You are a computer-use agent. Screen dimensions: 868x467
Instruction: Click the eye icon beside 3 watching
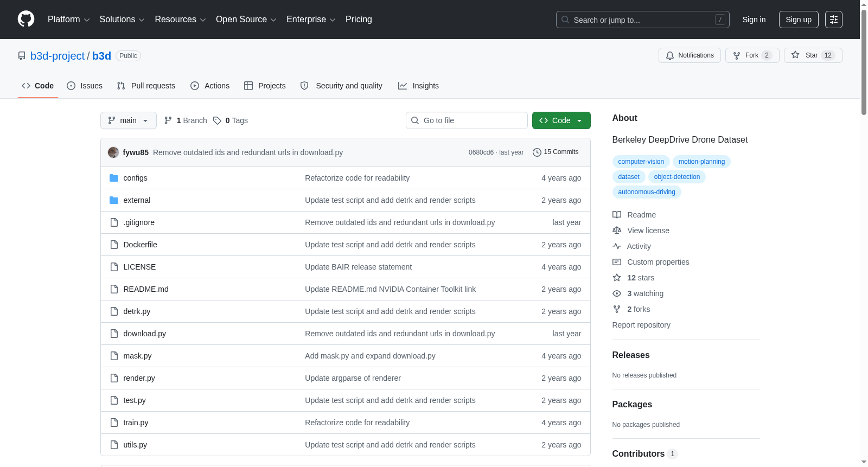point(617,293)
